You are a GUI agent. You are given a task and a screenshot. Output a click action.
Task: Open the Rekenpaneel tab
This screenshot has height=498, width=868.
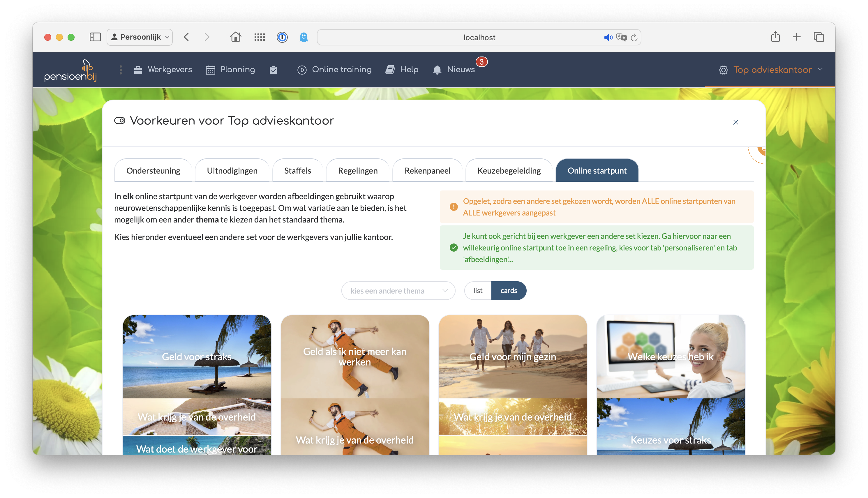[x=427, y=170]
